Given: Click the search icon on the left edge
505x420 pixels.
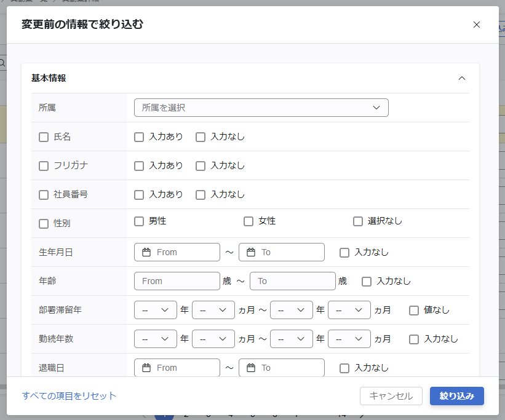Looking at the screenshot, I should pyautogui.click(x=2, y=63).
